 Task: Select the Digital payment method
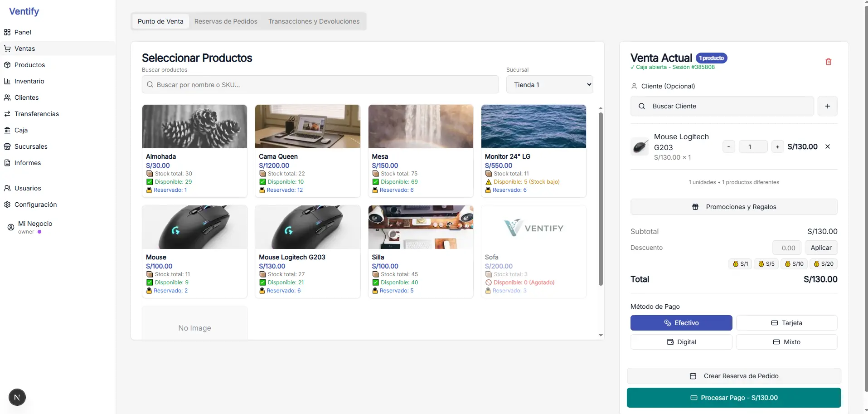click(681, 342)
